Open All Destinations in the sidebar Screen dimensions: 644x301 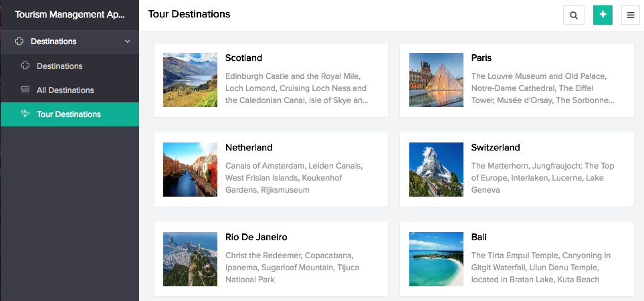(65, 90)
